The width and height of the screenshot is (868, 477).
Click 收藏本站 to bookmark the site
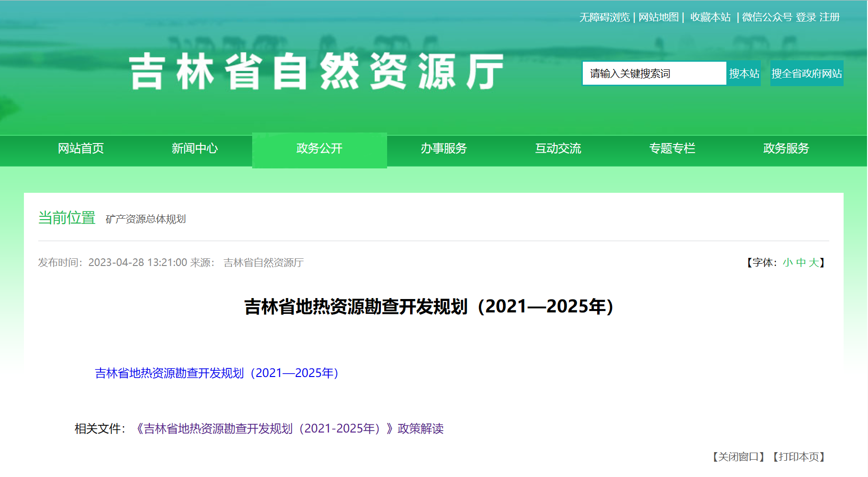711,17
